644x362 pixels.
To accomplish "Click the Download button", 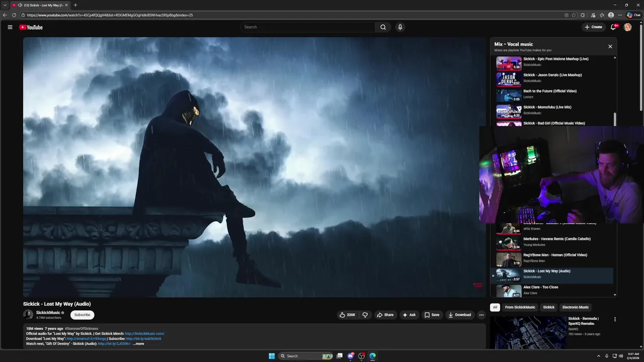I will 459,315.
